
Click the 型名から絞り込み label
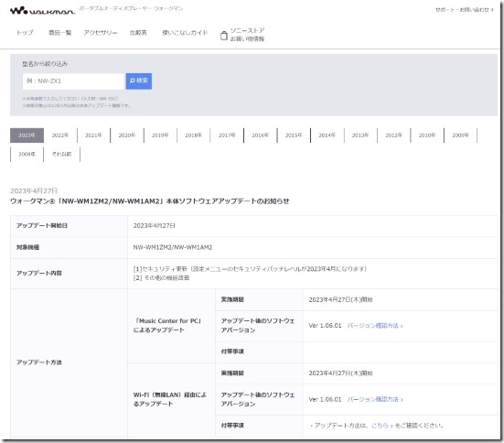pyautogui.click(x=45, y=64)
